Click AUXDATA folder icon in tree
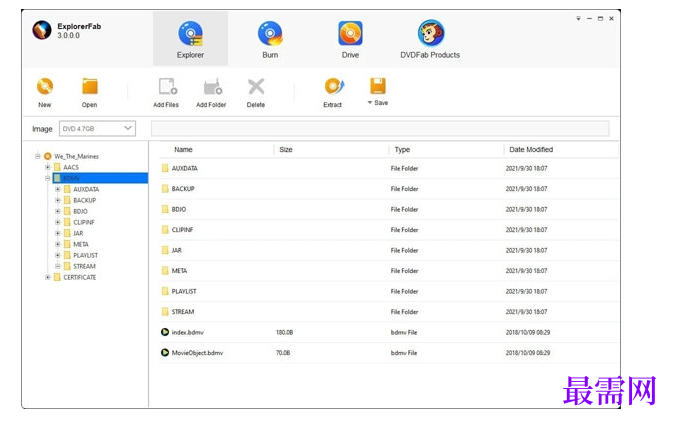The image size is (675, 422). [67, 189]
